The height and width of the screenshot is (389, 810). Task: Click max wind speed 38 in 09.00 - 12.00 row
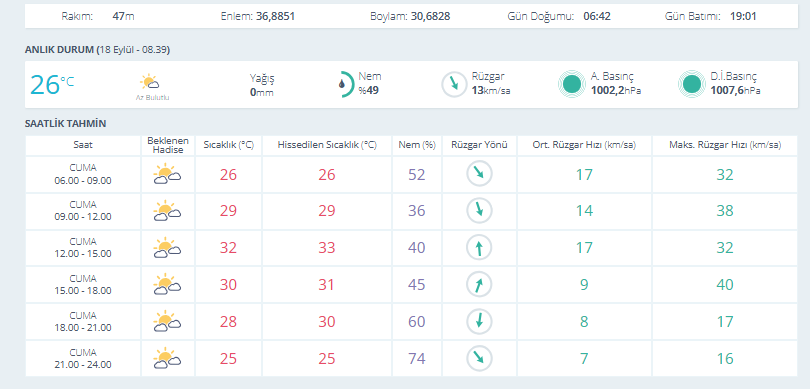(725, 211)
